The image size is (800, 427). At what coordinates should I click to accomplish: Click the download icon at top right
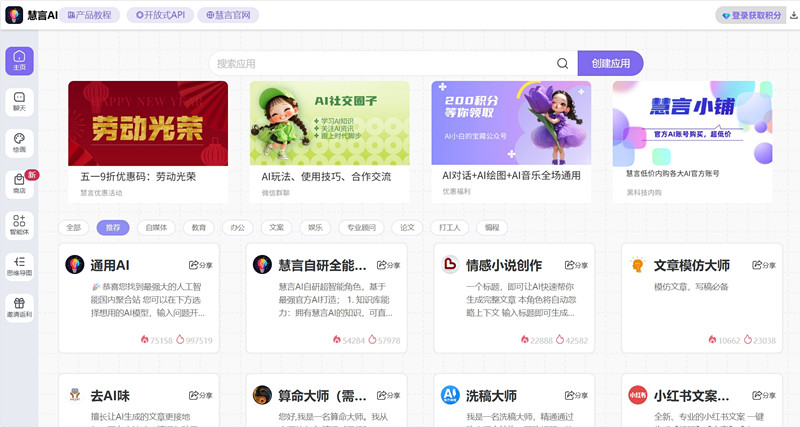(793, 15)
